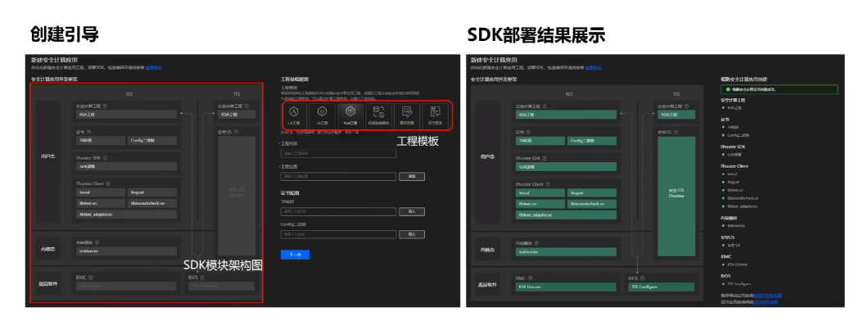Click green teecd block in SDK部署结果展示 diagram
Image resolution: width=868 pixels, height=330 pixels.
coord(540,192)
